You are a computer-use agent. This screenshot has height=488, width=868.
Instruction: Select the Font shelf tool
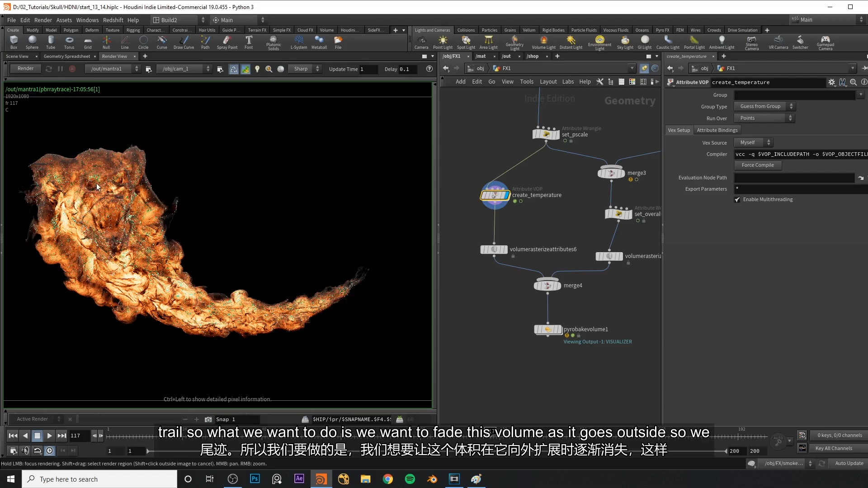[x=249, y=42]
